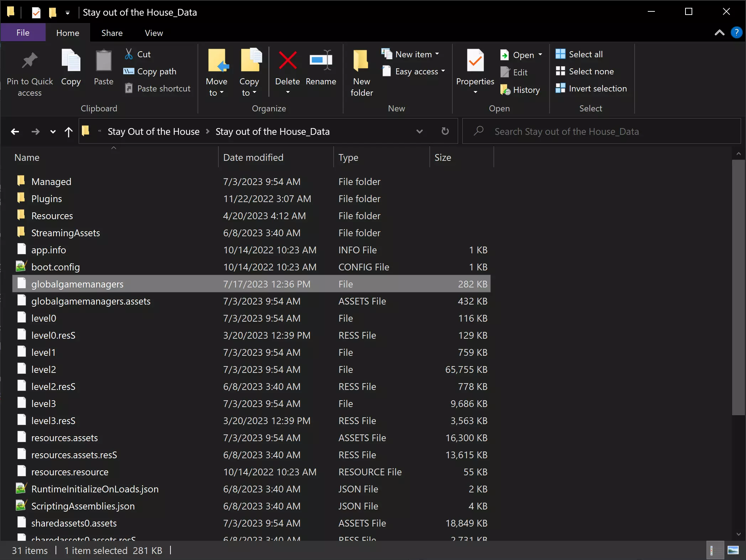746x560 pixels.
Task: Navigate to Stay Out of the House breadcrumb
Action: point(153,132)
